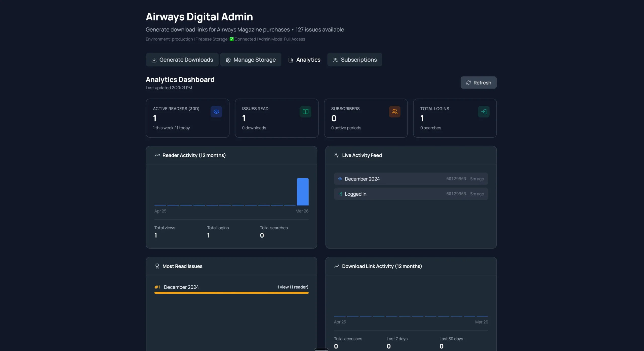Click the open-book icon in Issues Read card
Viewport: 644px width, 351px height.
click(305, 112)
